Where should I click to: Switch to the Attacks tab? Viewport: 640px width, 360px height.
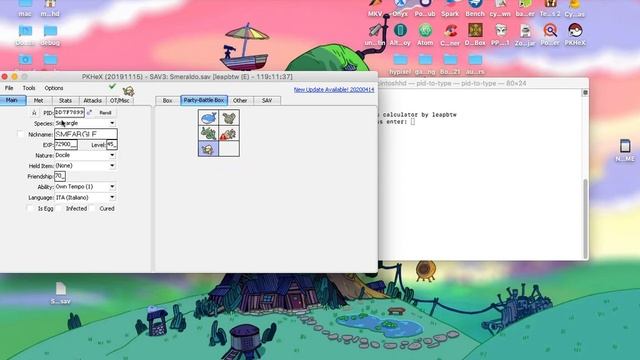click(93, 100)
